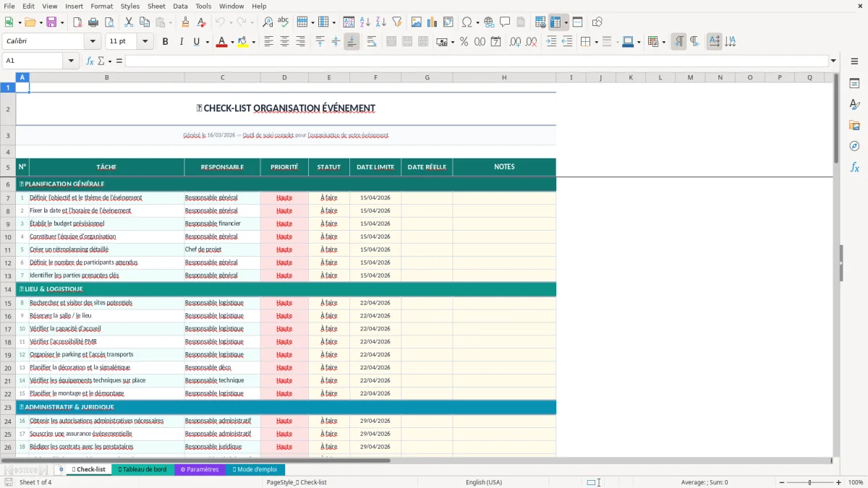This screenshot has width=868, height=488.
Task: Click the Insert Comment bubble icon
Action: point(505,22)
